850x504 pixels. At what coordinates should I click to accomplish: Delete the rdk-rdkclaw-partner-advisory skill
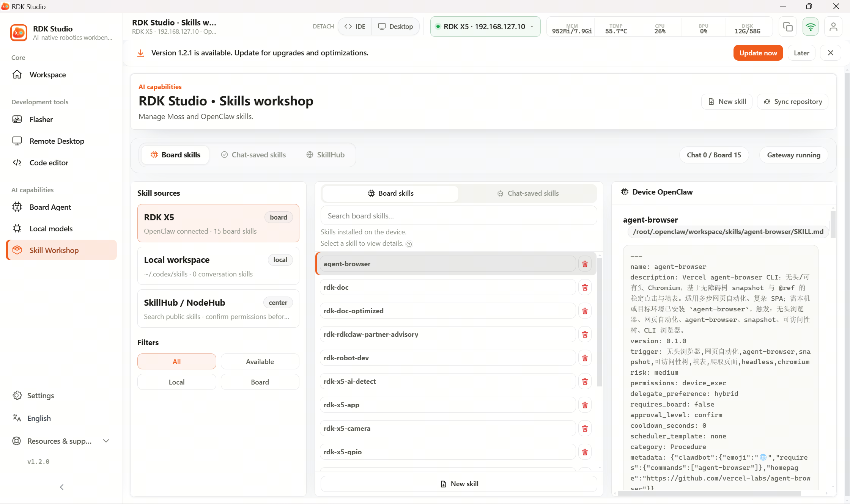(585, 334)
